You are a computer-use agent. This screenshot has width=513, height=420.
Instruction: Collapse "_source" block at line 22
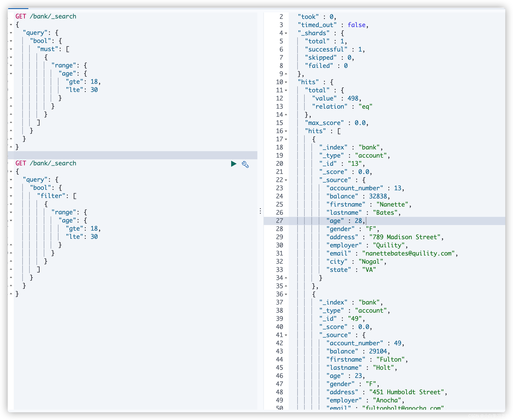click(286, 180)
